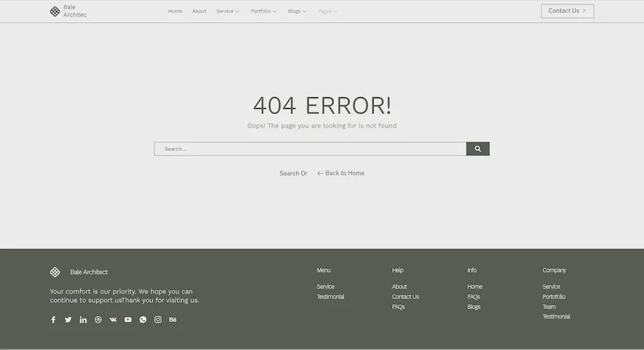This screenshot has height=350, width=644.
Task: Open the LinkedIn social icon in footer
Action: coord(83,320)
